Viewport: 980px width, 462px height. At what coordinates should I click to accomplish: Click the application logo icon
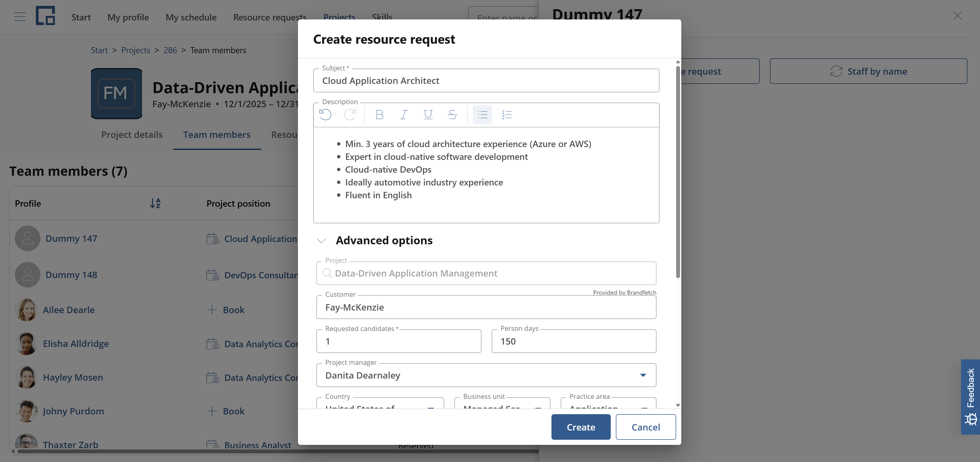45,16
